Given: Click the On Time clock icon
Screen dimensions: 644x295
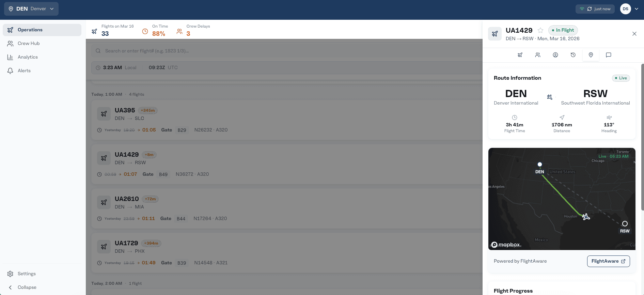Looking at the screenshot, I should click(x=145, y=31).
